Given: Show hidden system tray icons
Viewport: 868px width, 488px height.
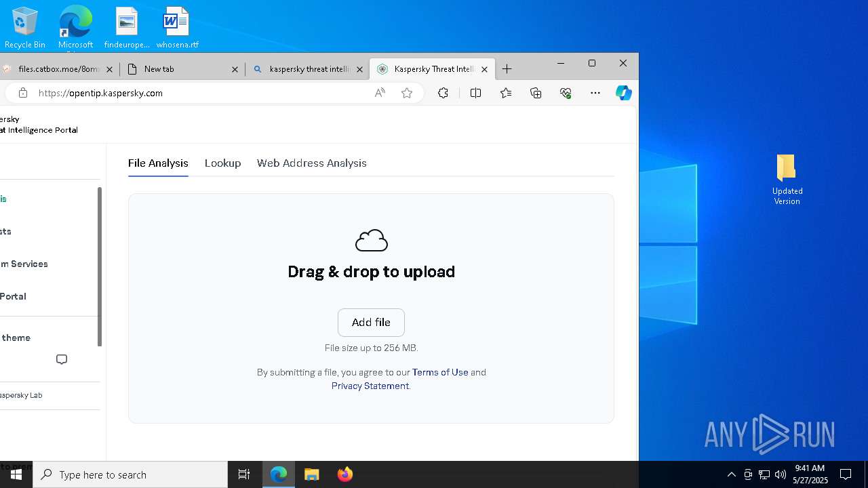Looking at the screenshot, I should pyautogui.click(x=731, y=474).
